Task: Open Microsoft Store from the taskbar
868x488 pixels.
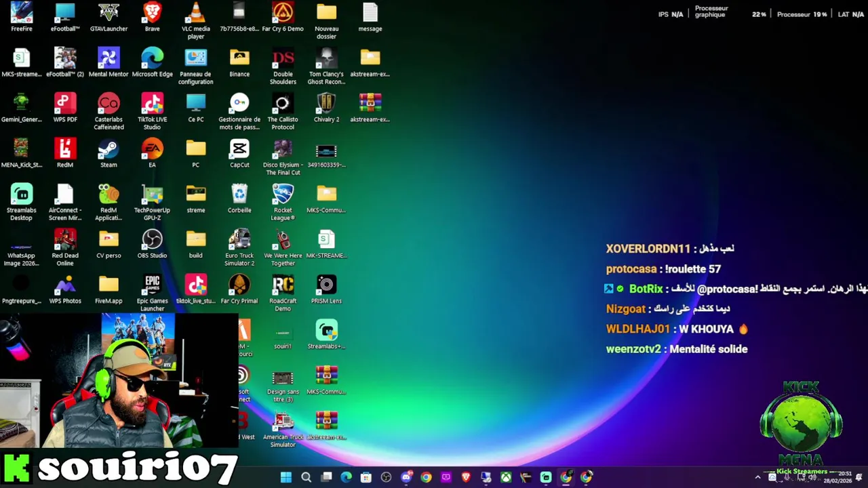Action: [366, 477]
